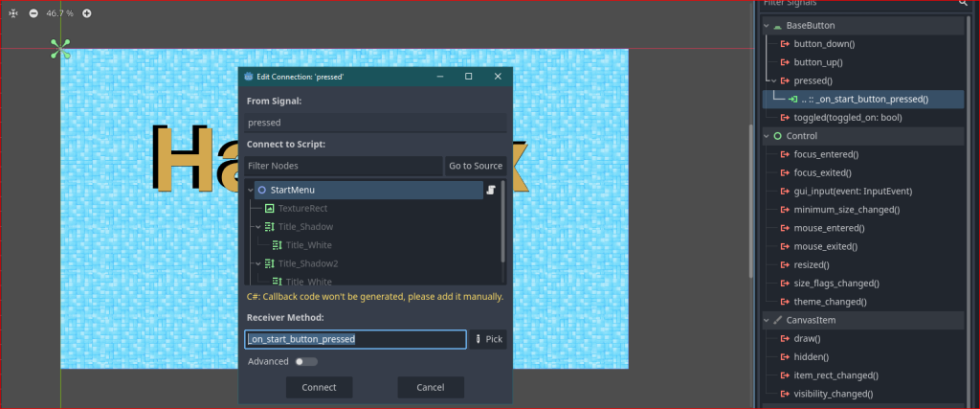Click the zoom out minus icon
Screen dimensions: 980x409
33,13
